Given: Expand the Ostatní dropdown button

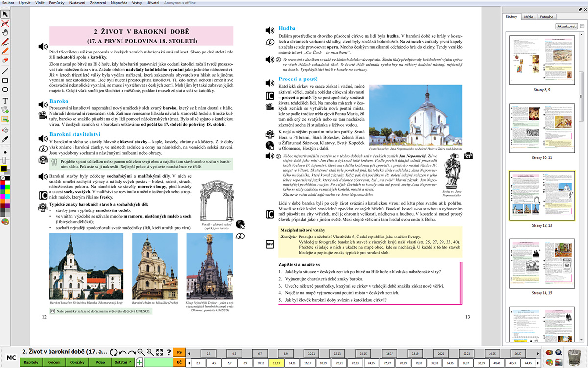Looking at the screenshot, I should point(122,362).
